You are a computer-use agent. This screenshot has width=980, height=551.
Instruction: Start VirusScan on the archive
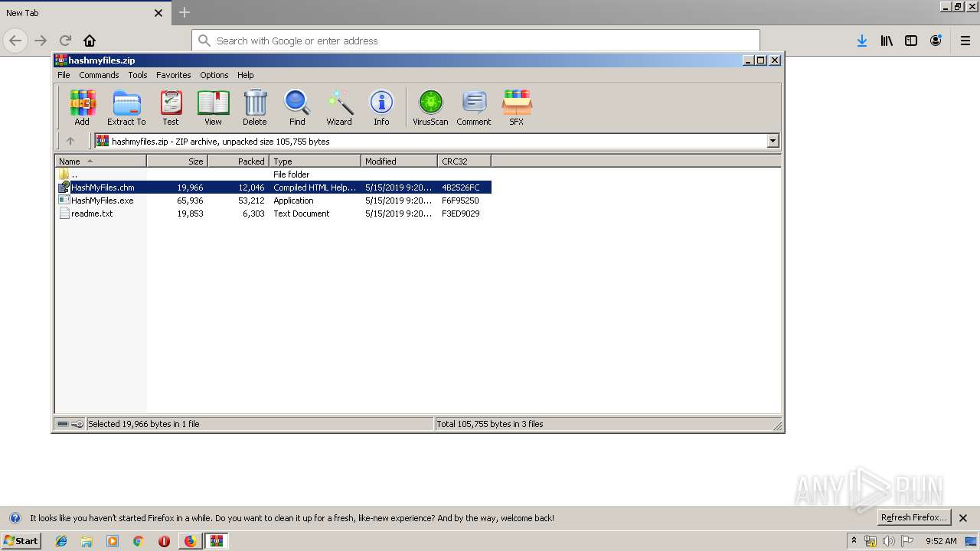point(430,107)
